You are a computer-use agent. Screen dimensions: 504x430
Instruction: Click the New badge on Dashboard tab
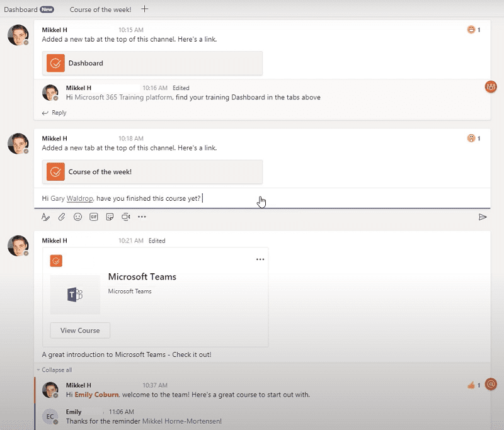pyautogui.click(x=47, y=9)
